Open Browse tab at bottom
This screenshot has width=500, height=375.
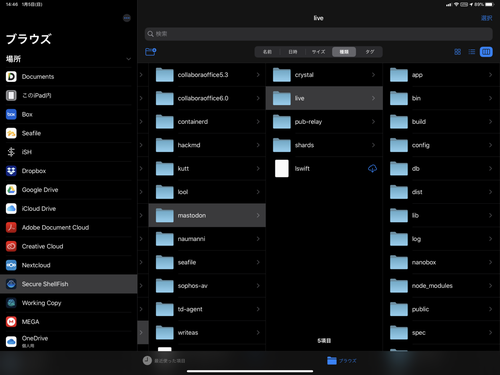(x=342, y=361)
